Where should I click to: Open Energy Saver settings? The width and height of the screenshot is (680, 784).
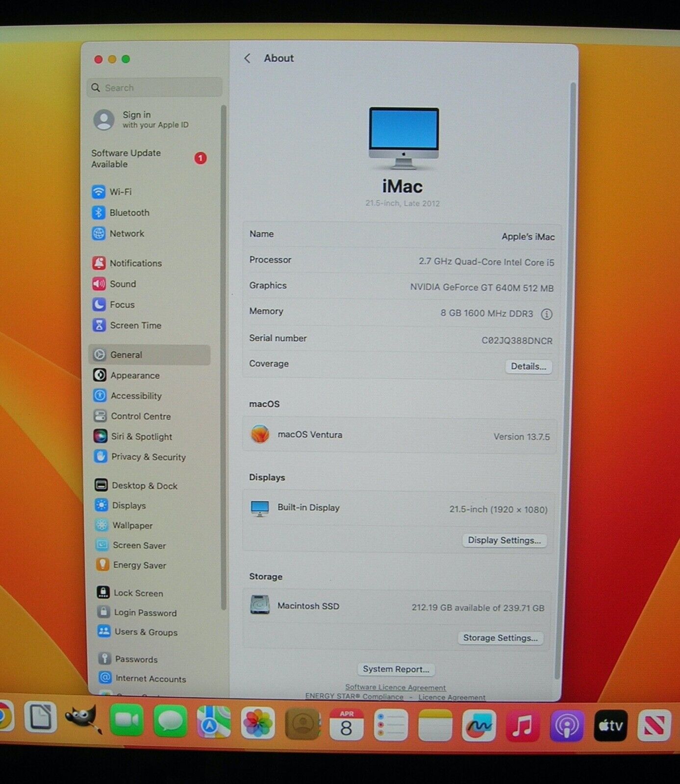point(131,565)
